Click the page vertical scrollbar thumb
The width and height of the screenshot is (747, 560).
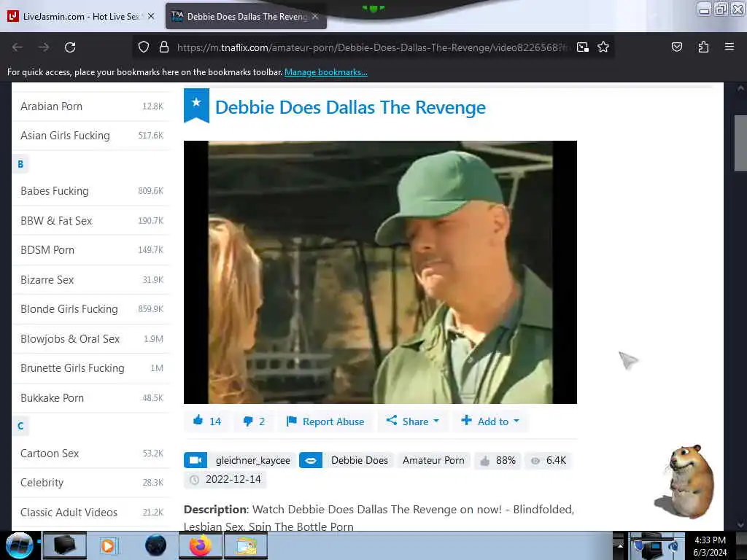tap(740, 142)
